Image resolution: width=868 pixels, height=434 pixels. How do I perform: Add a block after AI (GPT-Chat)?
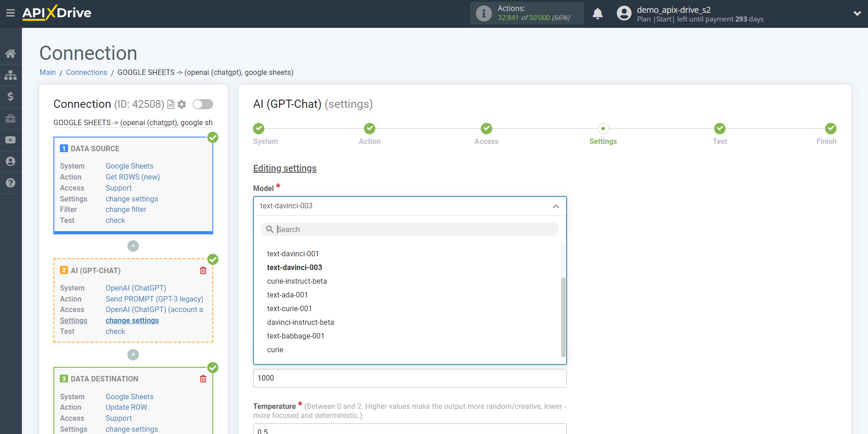[133, 355]
